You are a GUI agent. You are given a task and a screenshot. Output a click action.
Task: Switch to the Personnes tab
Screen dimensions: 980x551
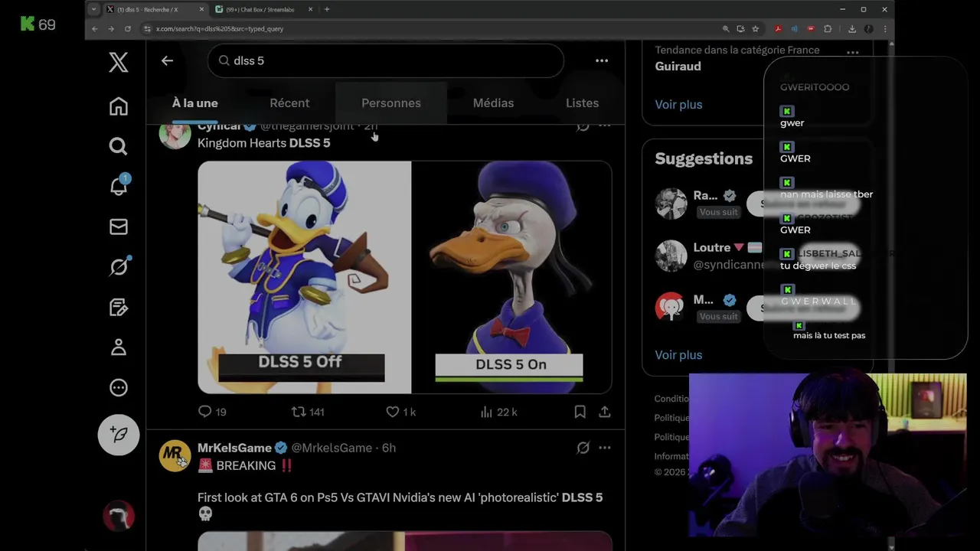click(x=391, y=103)
